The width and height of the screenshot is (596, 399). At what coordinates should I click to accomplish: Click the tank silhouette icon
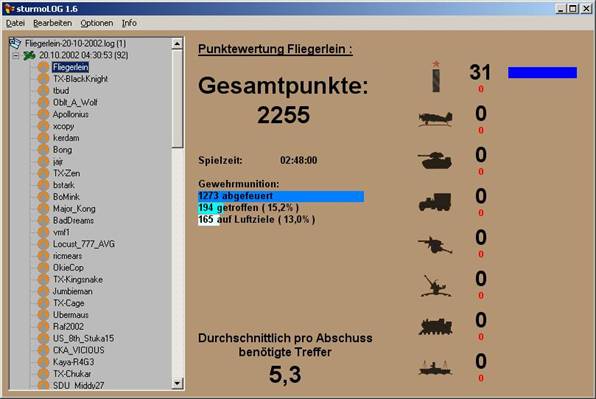435,160
